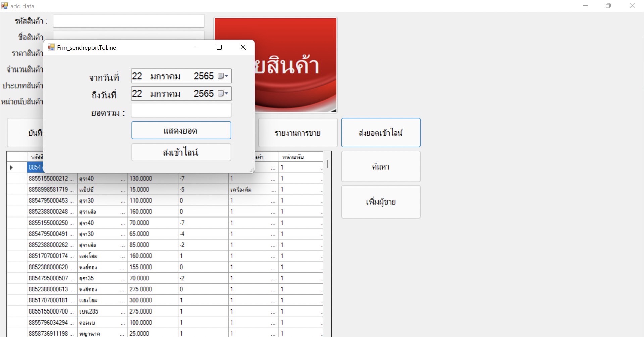Image resolution: width=644 pixels, height=337 pixels.
Task: Focus the รหัสสินค้า input field
Action: [129, 21]
